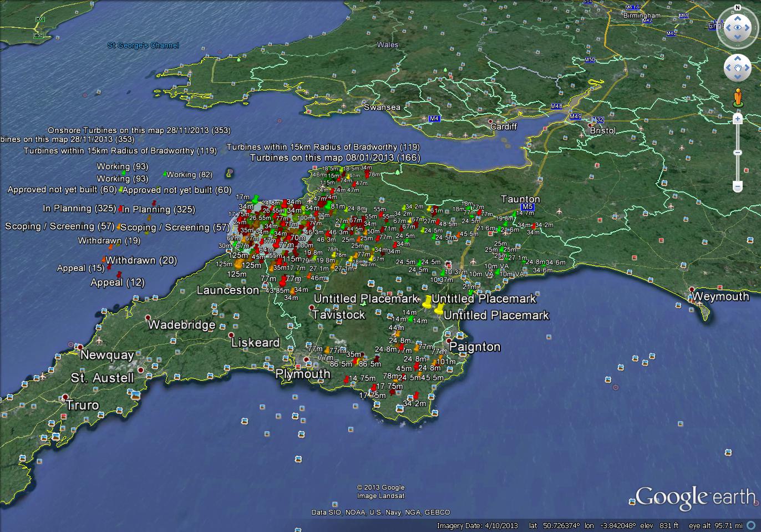The image size is (761, 532).
Task: Click the Plymouth city label
Action: (x=303, y=374)
